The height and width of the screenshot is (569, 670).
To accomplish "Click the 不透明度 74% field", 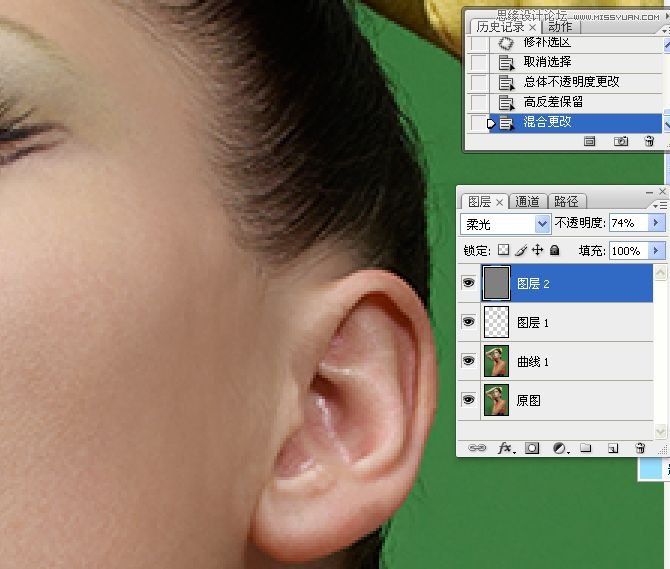I will 629,223.
